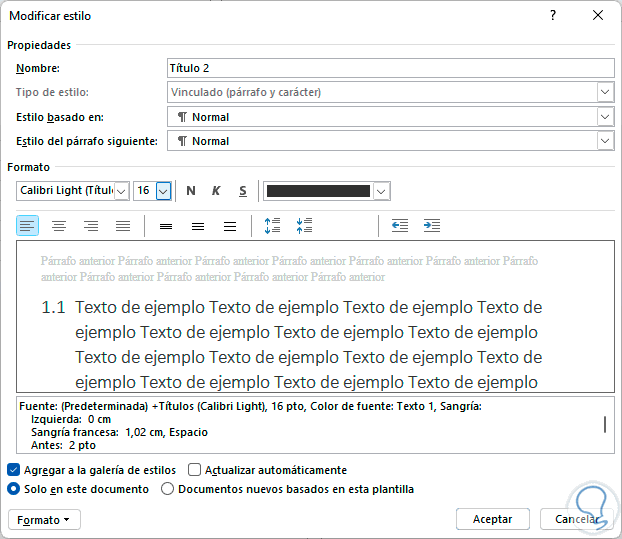Expand the Estilo del párrafo siguiente list
The image size is (622, 539).
(605, 141)
